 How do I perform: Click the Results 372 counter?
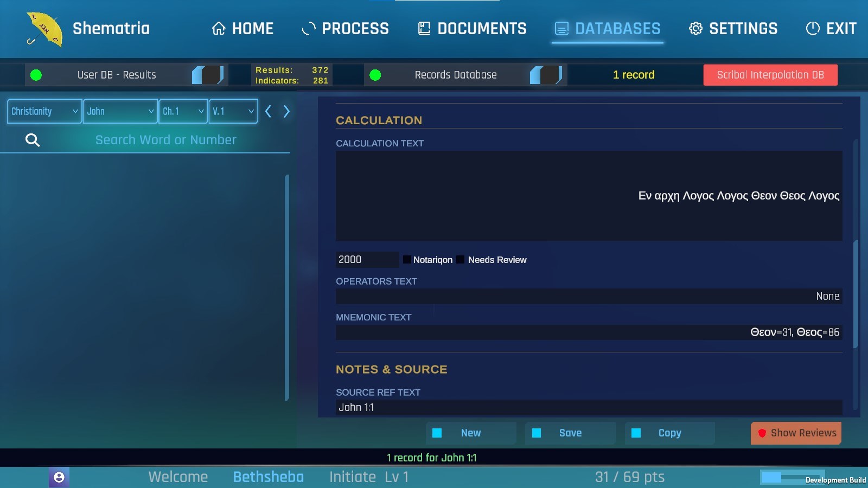tap(292, 70)
